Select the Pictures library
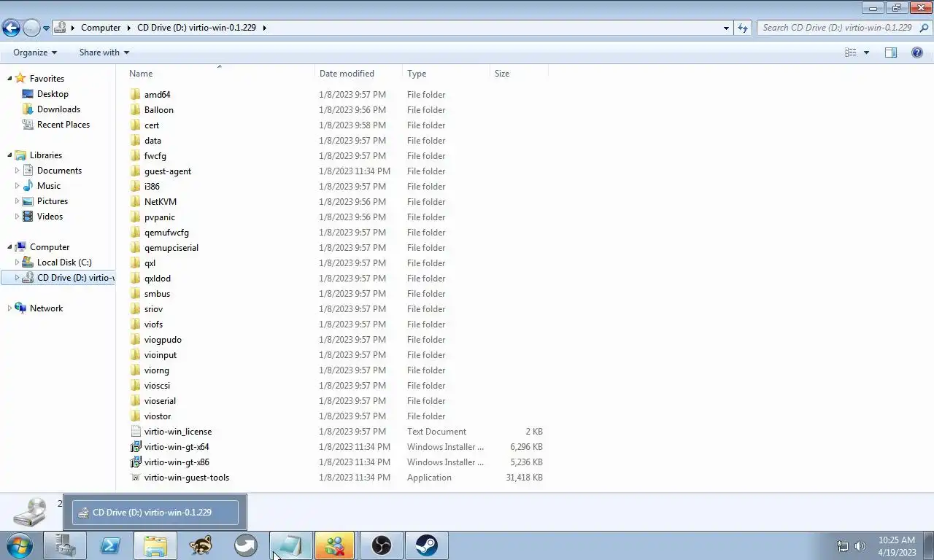934x560 pixels. pyautogui.click(x=52, y=201)
